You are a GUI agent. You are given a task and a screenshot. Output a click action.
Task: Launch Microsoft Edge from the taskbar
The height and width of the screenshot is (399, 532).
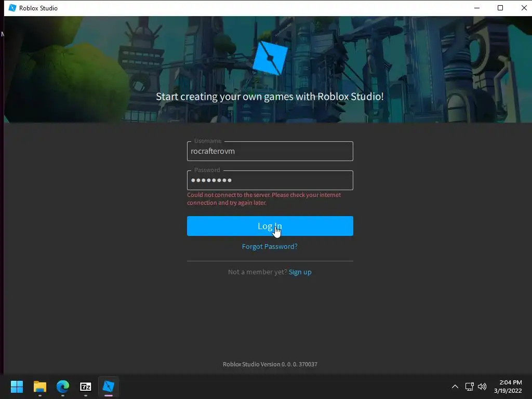(63, 387)
